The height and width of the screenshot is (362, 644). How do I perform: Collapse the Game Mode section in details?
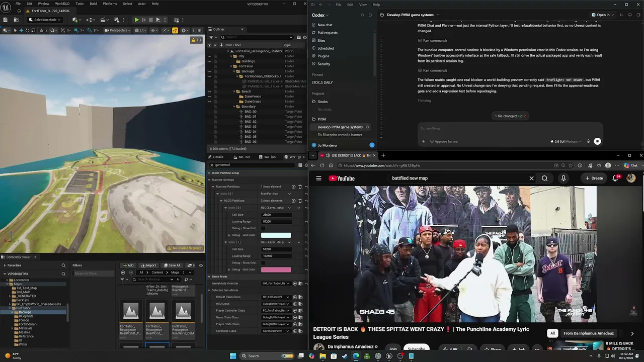(209, 277)
